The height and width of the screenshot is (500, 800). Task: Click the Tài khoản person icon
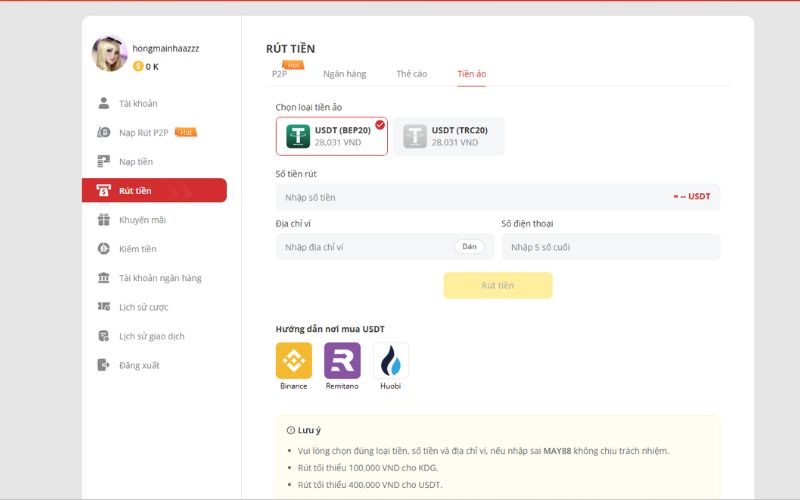(104, 103)
